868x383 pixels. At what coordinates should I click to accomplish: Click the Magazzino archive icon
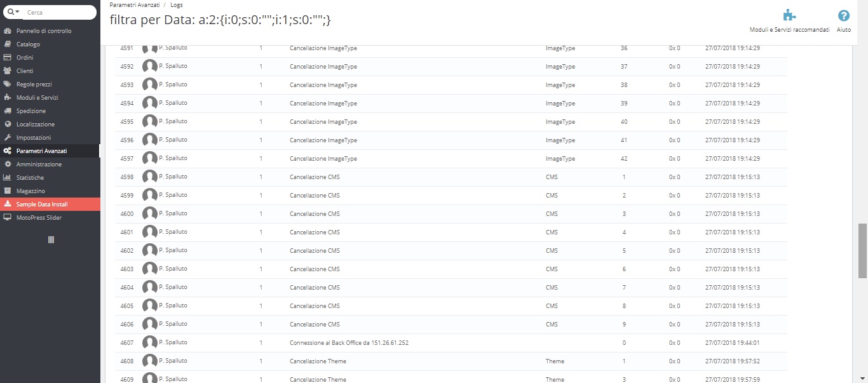pyautogui.click(x=8, y=191)
